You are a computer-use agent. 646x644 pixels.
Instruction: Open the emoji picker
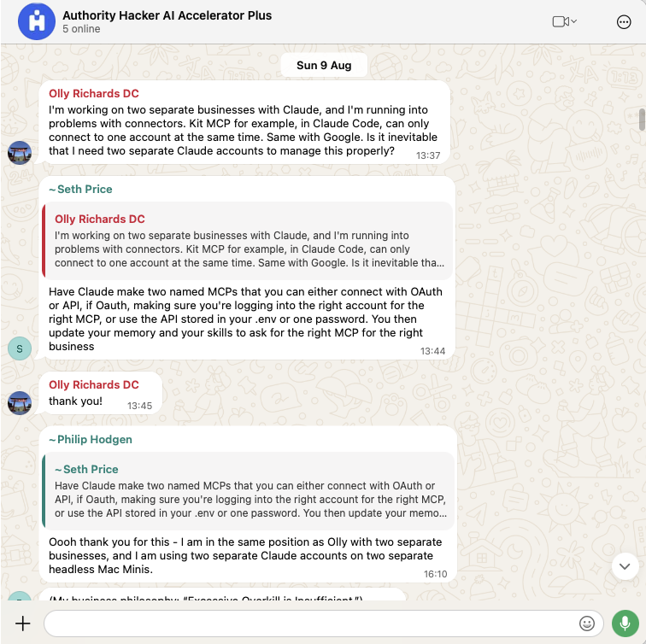pyautogui.click(x=587, y=624)
